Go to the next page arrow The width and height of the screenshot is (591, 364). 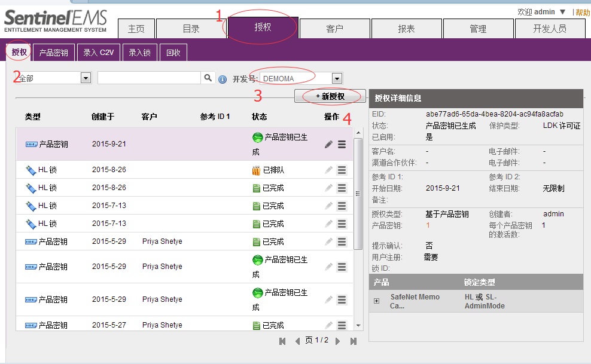pos(338,341)
